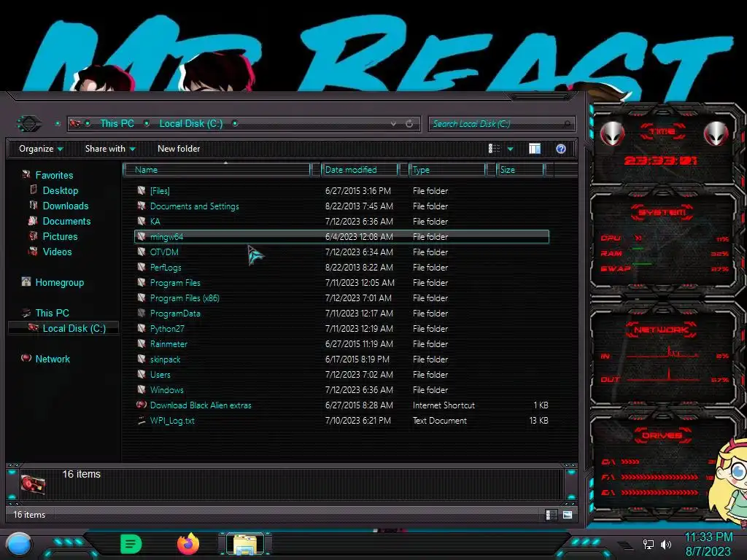
Task: Click the Program Files folder icon
Action: (141, 282)
